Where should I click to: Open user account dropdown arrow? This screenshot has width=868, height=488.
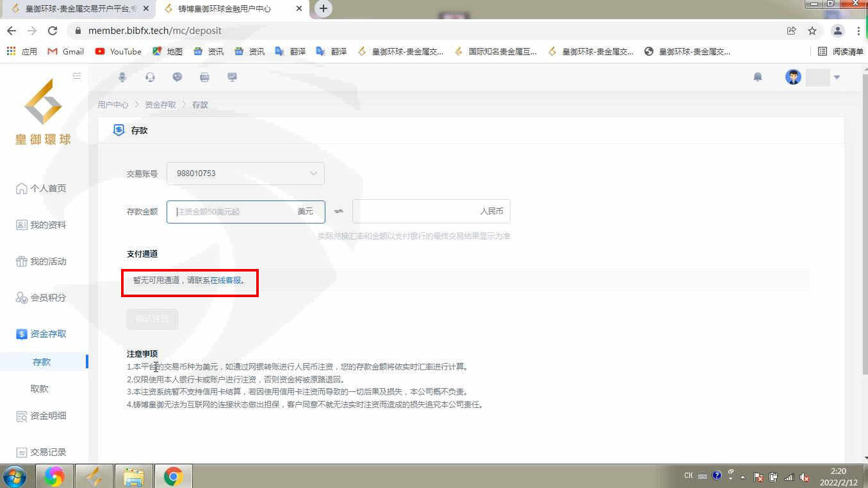click(837, 77)
